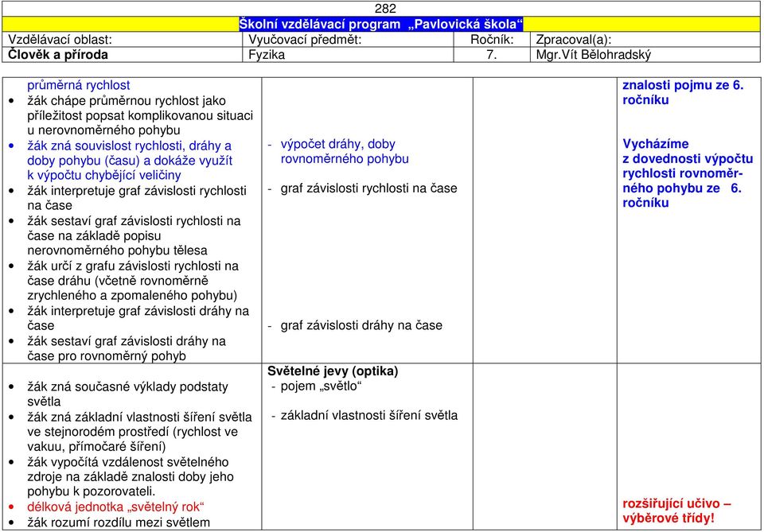
Task: Click the red item "délková jednotka „světelný rok“"
Action: 115,507
